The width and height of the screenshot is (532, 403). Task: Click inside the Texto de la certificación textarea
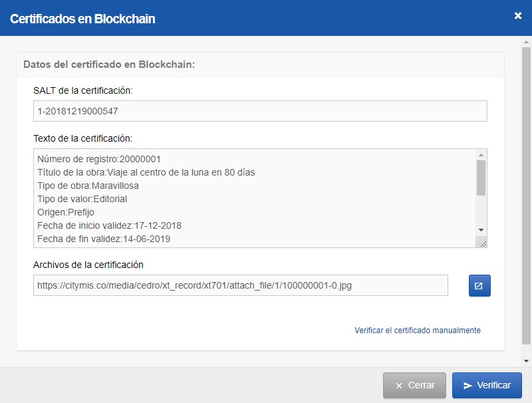click(x=255, y=198)
